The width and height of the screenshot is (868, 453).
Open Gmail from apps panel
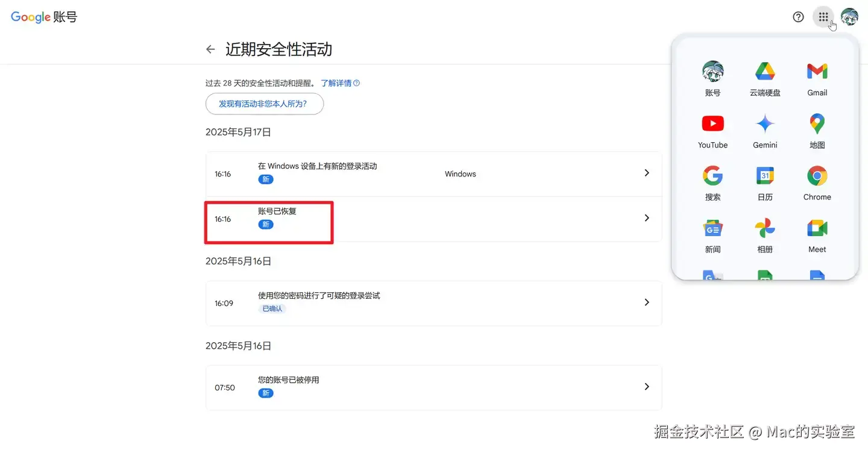point(817,79)
